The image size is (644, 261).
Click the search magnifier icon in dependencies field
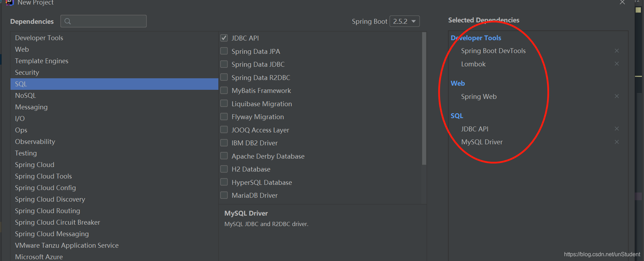68,21
